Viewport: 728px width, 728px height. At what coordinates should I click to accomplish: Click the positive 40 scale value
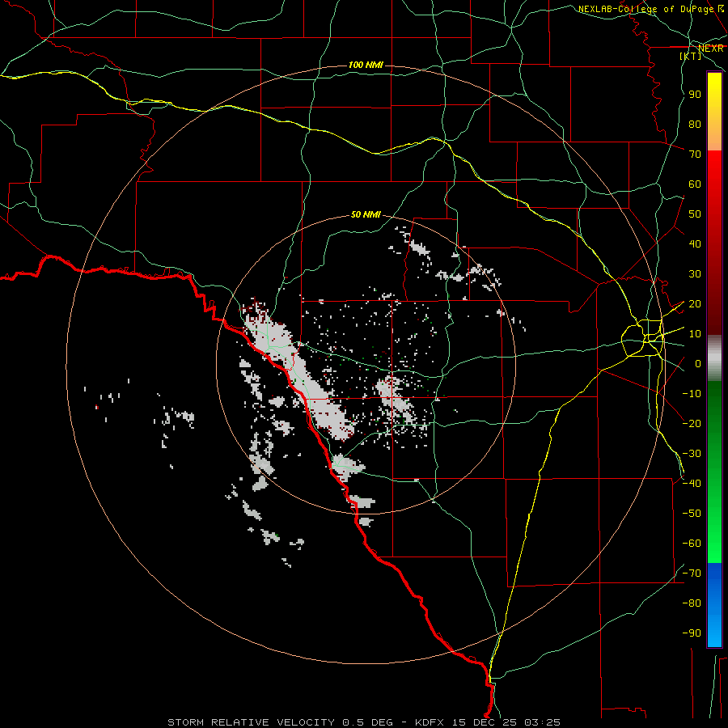click(x=695, y=244)
